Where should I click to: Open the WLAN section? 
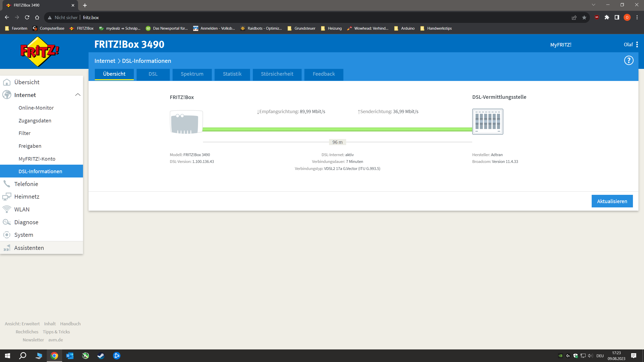click(22, 209)
